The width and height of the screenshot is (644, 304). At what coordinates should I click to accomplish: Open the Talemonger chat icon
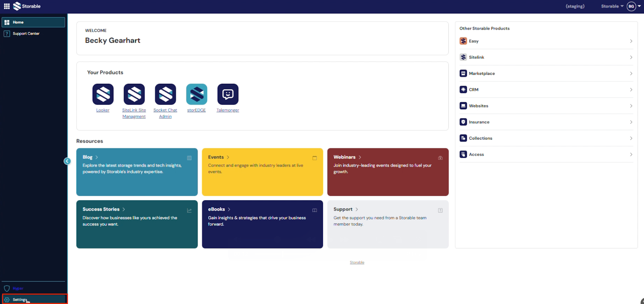click(228, 94)
